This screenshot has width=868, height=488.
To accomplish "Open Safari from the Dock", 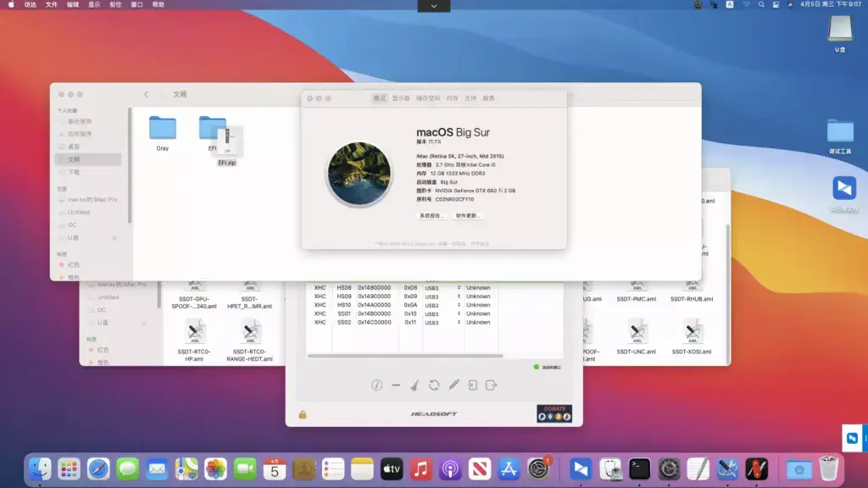I will click(x=98, y=469).
